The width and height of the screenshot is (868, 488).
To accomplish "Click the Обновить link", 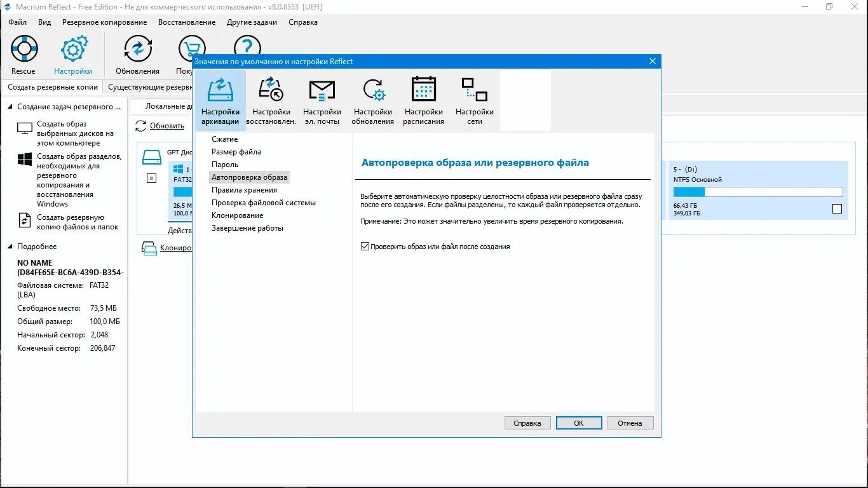I will click(167, 126).
